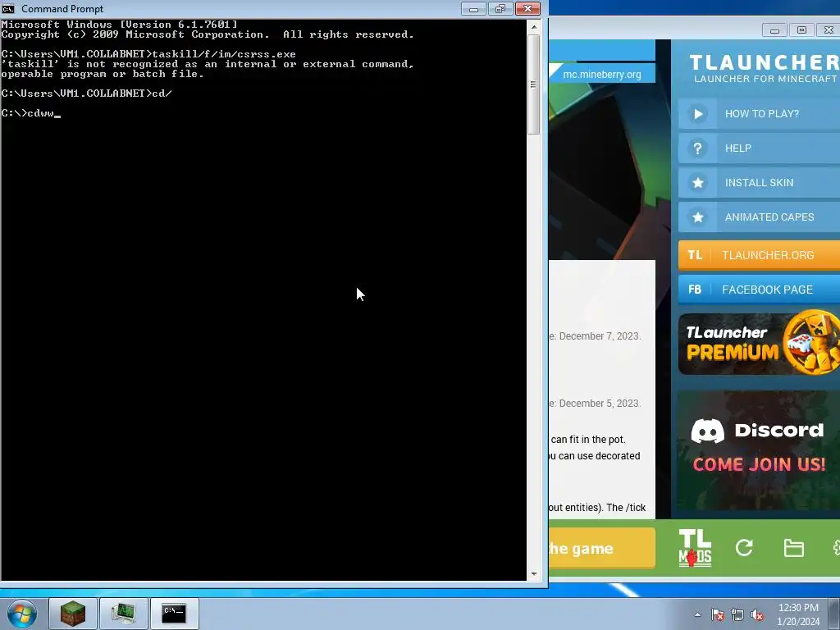Viewport: 840px width, 630px height.
Task: Open Command Prompt system menu icon
Action: (7, 8)
